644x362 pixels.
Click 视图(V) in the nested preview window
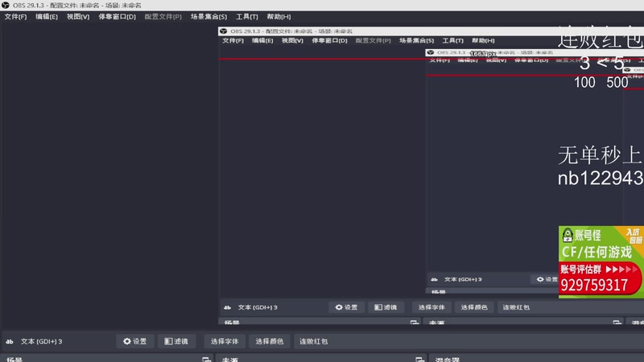coord(292,41)
